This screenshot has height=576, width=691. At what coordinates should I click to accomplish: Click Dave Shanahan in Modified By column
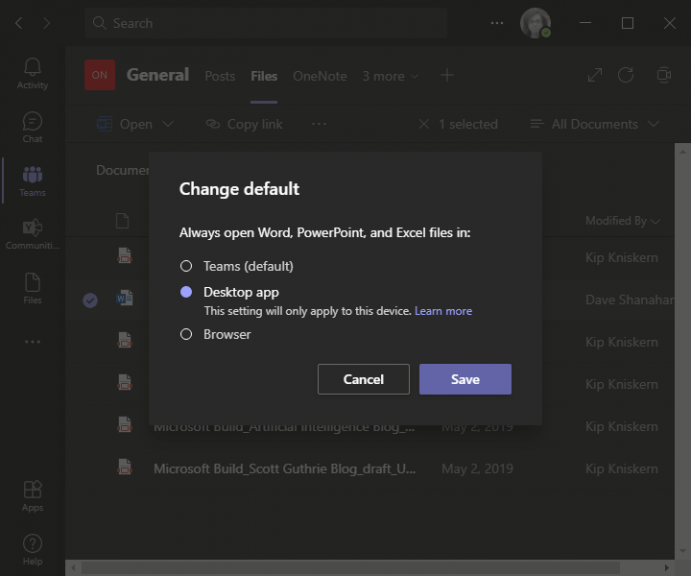(630, 300)
